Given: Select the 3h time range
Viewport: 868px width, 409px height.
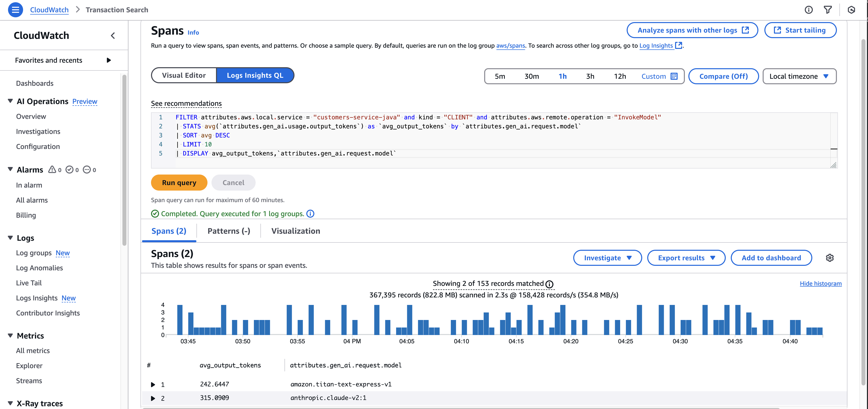Looking at the screenshot, I should [590, 76].
